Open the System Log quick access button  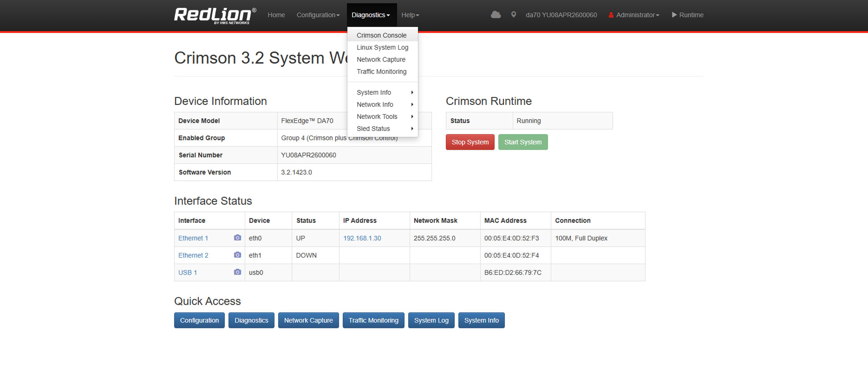click(431, 320)
